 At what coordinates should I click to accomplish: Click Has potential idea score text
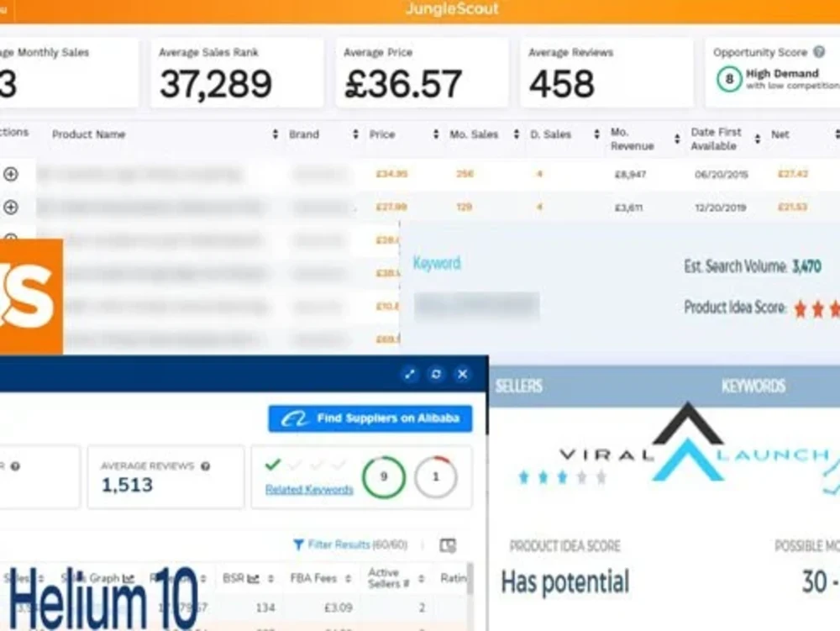(x=564, y=582)
